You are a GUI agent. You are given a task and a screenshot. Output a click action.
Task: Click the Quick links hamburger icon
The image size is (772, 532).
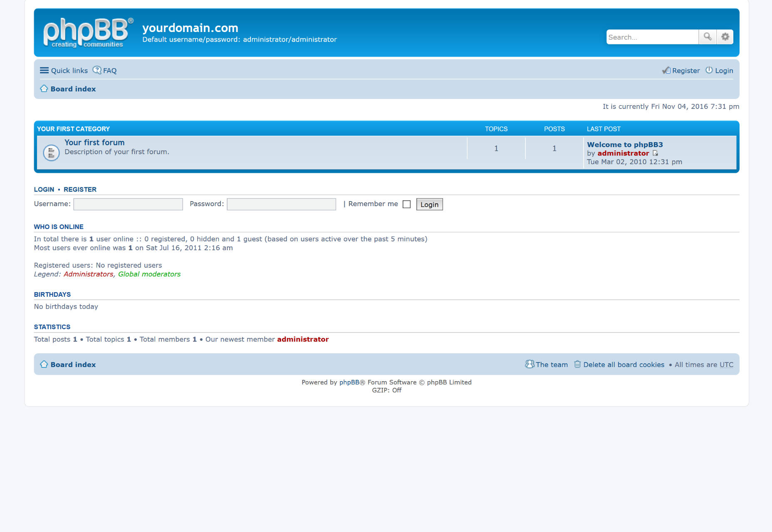pyautogui.click(x=44, y=70)
